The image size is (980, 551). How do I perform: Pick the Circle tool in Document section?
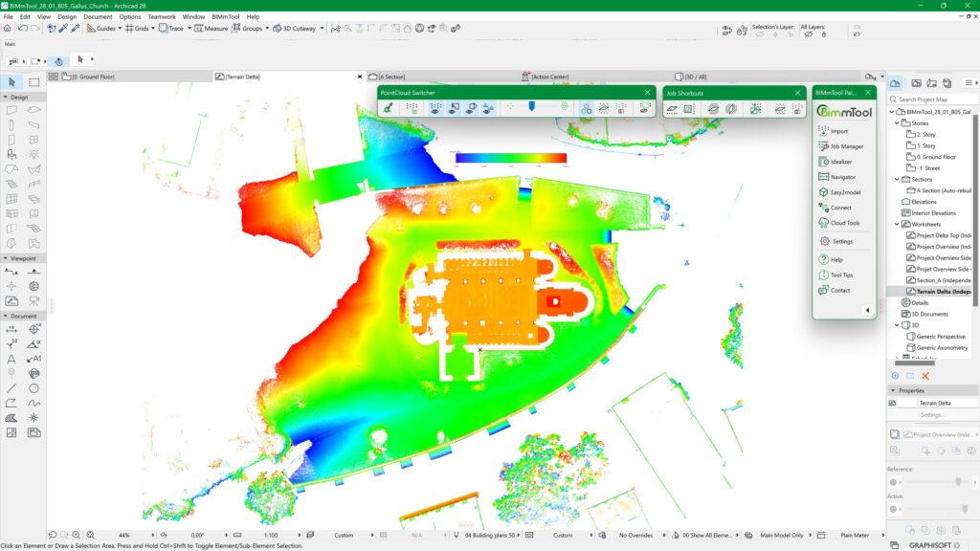(x=34, y=388)
